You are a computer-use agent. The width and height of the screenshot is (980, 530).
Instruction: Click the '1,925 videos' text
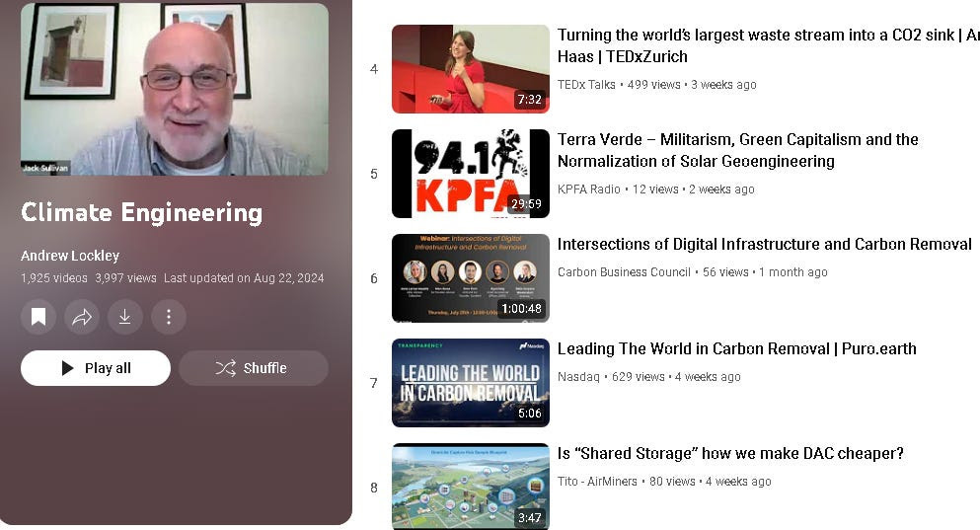coord(53,278)
